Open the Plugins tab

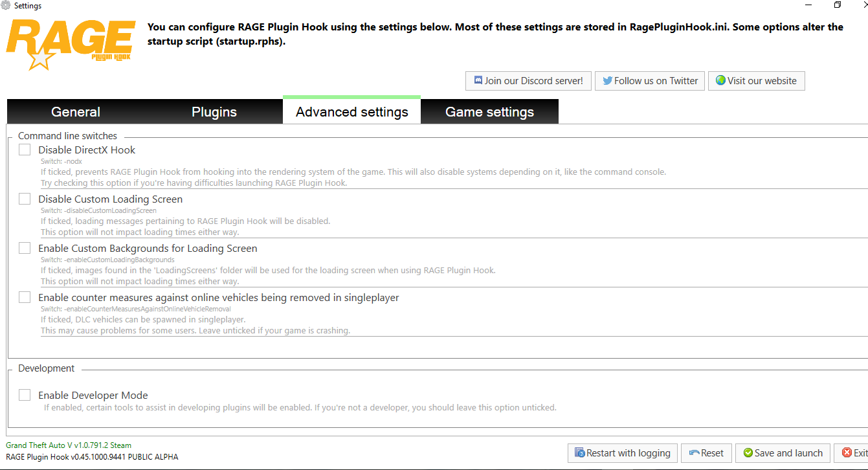[214, 112]
